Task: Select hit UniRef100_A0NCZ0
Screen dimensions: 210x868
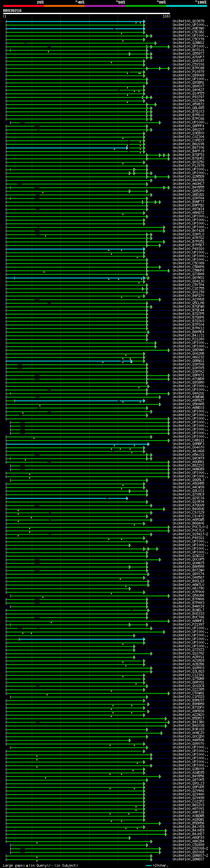Action: 188,733
